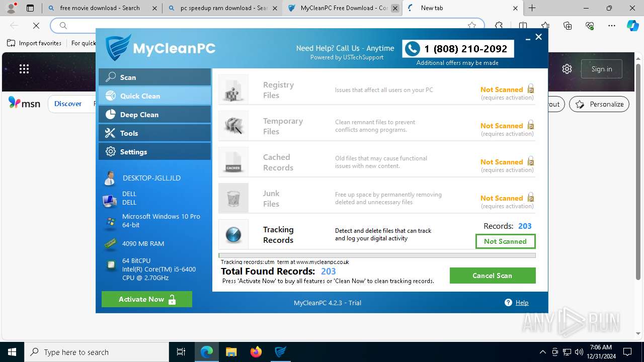Image resolution: width=644 pixels, height=362 pixels.
Task: Click the phone icon beside support number
Action: (x=413, y=49)
